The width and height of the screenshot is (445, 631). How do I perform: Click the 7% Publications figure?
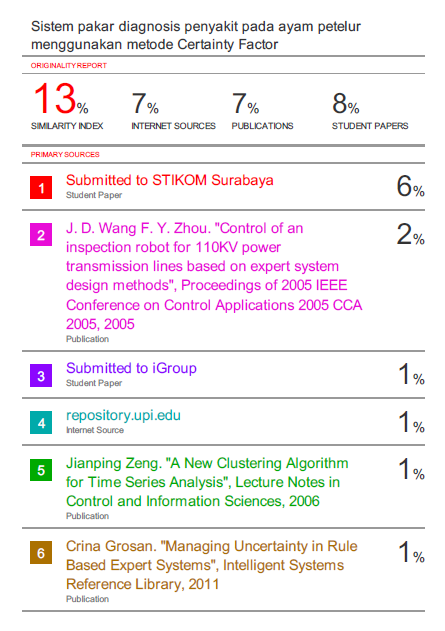tap(245, 103)
